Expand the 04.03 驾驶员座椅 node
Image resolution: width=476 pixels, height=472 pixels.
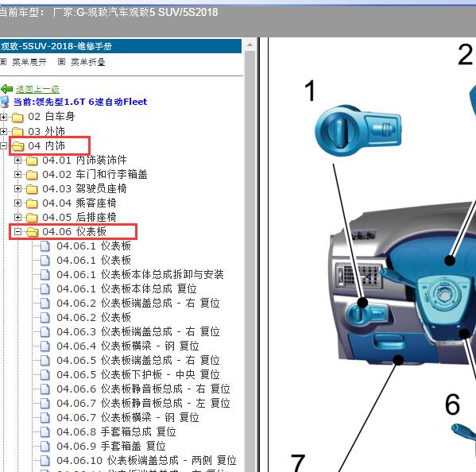18,188
